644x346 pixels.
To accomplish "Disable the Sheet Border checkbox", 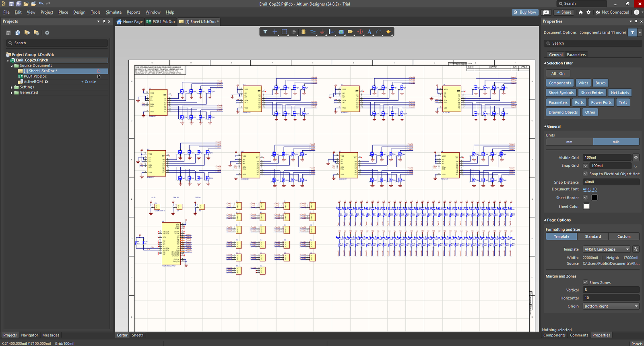I will (x=586, y=197).
